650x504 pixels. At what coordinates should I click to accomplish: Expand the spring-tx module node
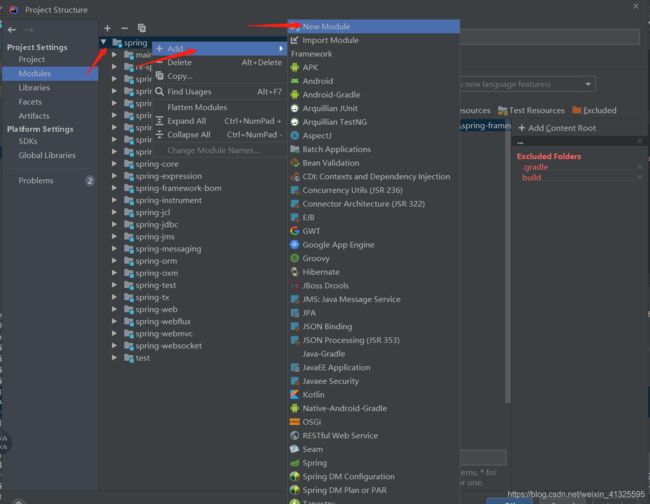pyautogui.click(x=114, y=297)
